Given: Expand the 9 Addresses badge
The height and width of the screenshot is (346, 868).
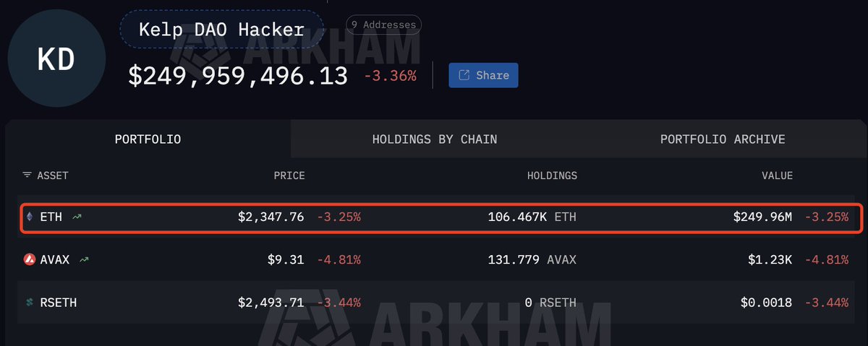Looking at the screenshot, I should pyautogui.click(x=383, y=25).
